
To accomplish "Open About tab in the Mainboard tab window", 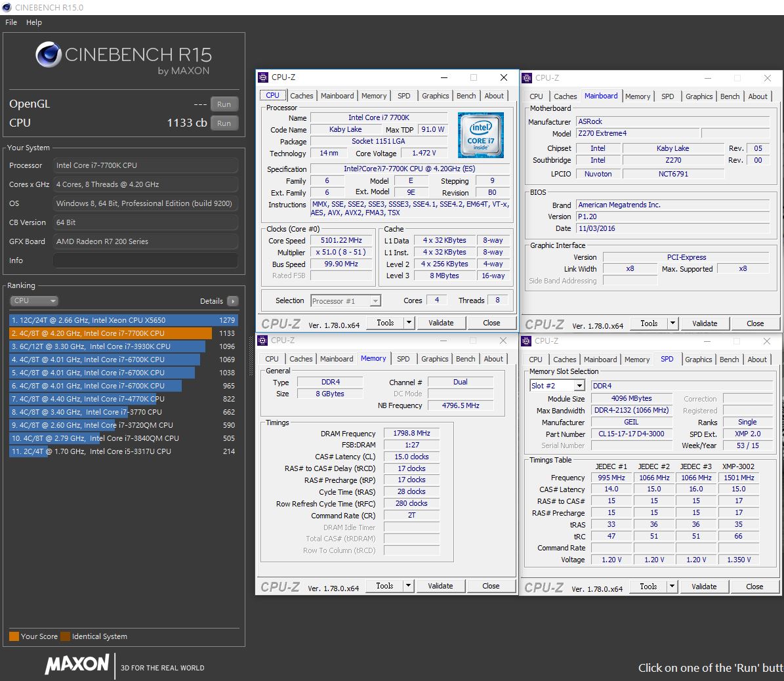I will tap(758, 96).
